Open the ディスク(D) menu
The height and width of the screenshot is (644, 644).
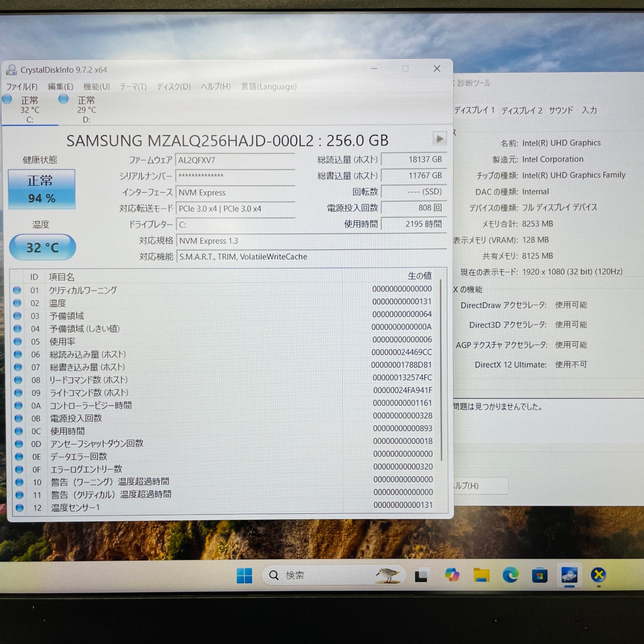pyautogui.click(x=174, y=87)
